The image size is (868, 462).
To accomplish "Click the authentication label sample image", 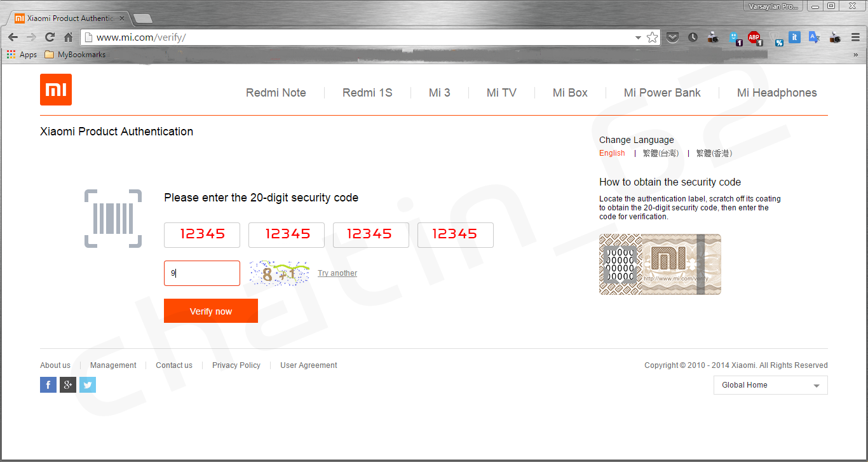I will tap(660, 264).
